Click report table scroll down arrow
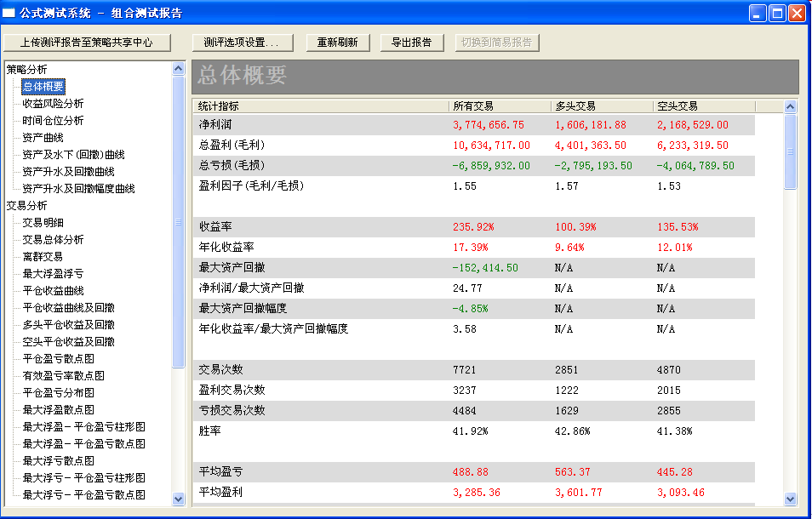This screenshot has height=519, width=812. [790, 499]
